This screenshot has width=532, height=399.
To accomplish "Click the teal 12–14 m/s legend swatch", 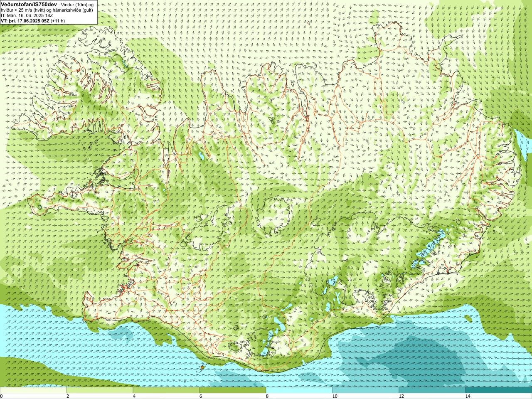I will point(432,390).
